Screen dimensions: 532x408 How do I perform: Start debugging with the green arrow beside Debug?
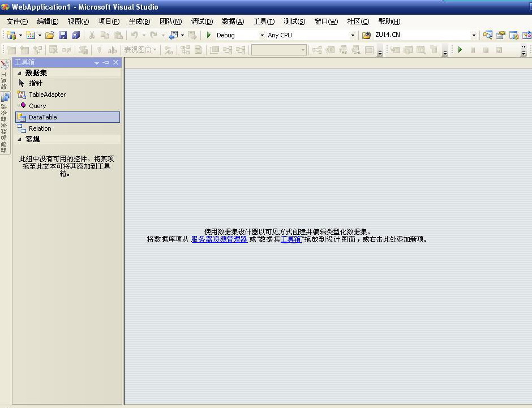click(209, 35)
